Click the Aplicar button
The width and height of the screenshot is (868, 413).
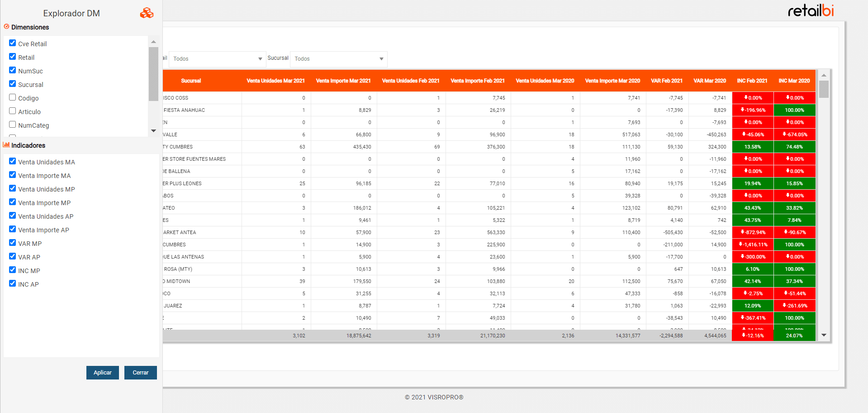point(102,372)
